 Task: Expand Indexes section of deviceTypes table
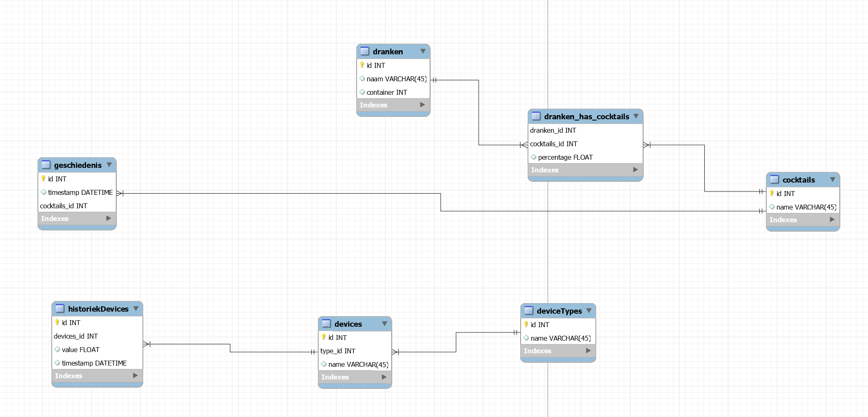pos(588,351)
